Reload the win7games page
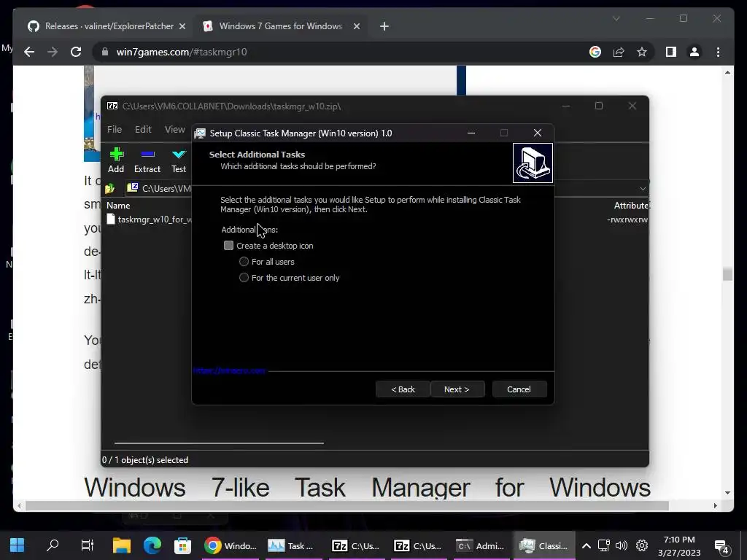This screenshot has height=560, width=747. coord(76,52)
